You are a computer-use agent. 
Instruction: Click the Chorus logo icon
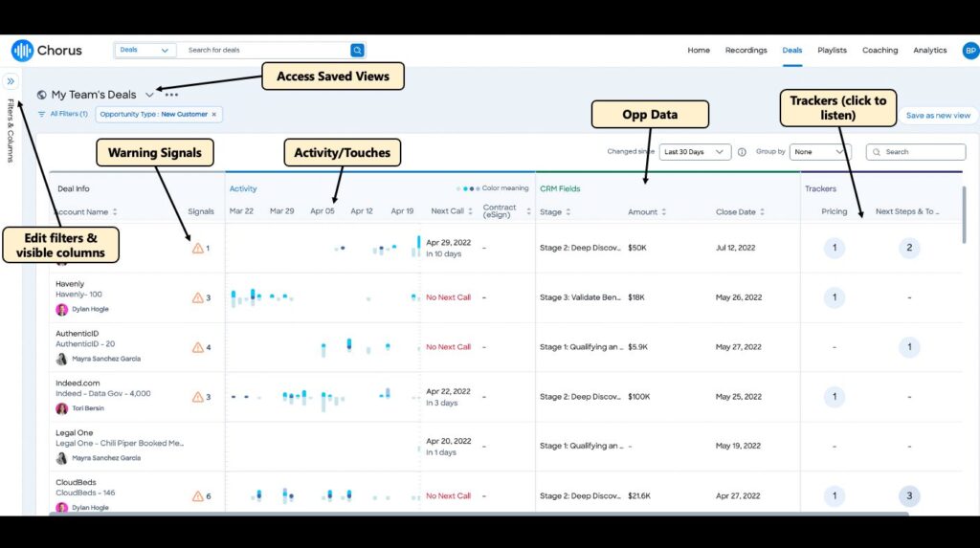pyautogui.click(x=22, y=50)
